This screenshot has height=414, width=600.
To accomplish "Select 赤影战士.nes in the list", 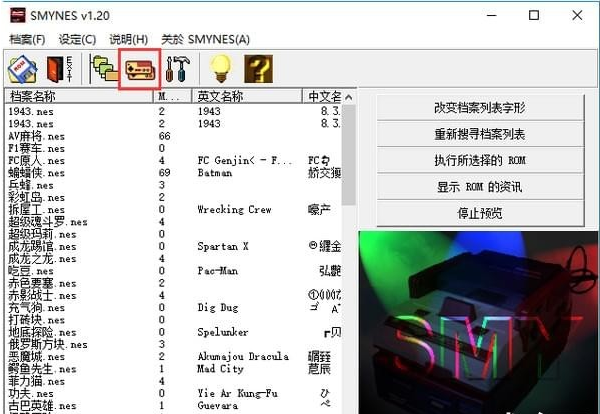I will pos(42,295).
